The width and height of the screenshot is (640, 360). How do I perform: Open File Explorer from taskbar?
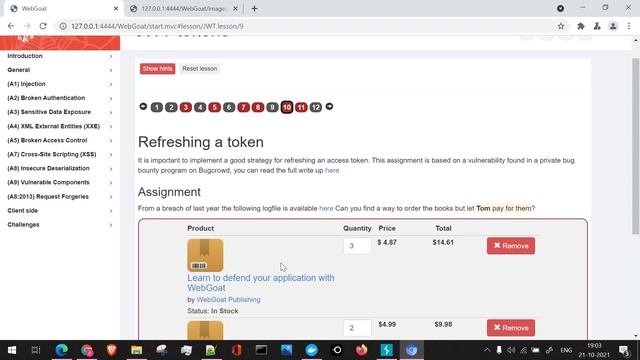[x=136, y=350]
